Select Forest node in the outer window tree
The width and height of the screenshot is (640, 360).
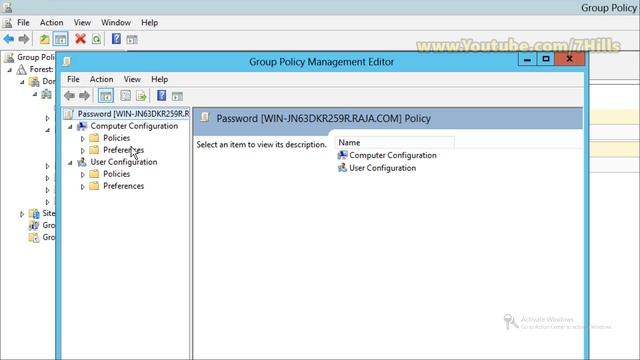tap(41, 69)
